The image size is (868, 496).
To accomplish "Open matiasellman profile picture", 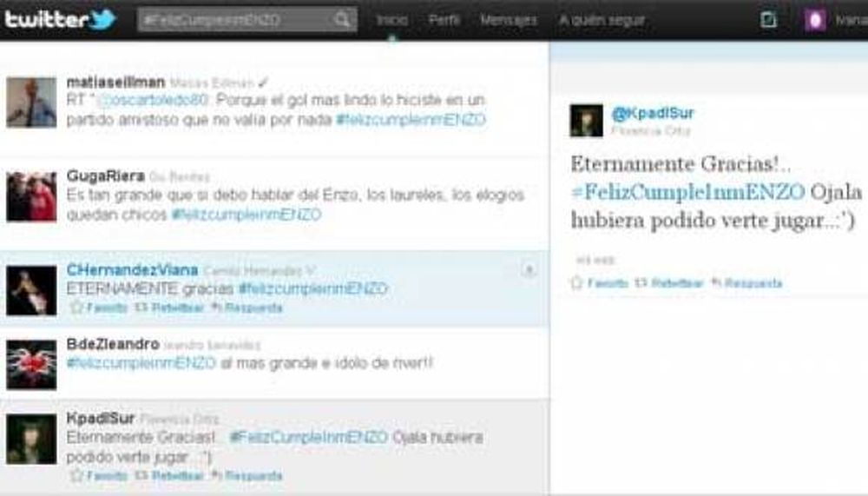I will 31,103.
